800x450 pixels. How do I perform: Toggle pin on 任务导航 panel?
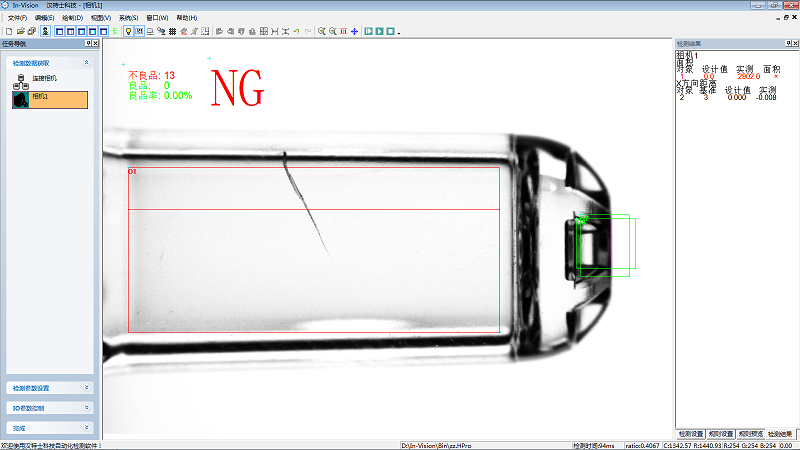pyautogui.click(x=89, y=43)
